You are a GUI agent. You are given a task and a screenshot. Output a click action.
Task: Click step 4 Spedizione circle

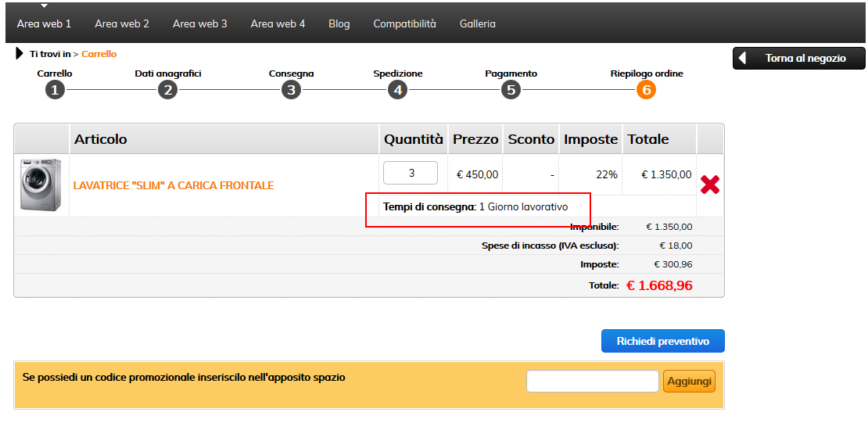397,90
